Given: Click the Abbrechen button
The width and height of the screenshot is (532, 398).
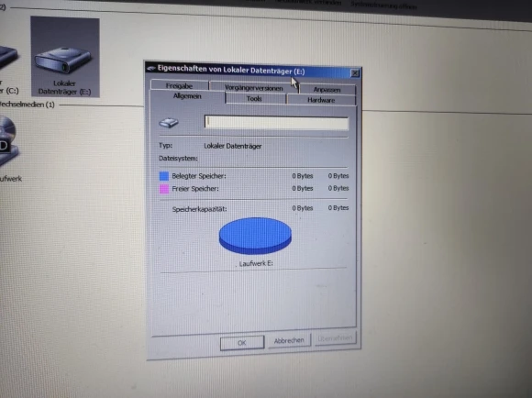Looking at the screenshot, I should pos(289,340).
